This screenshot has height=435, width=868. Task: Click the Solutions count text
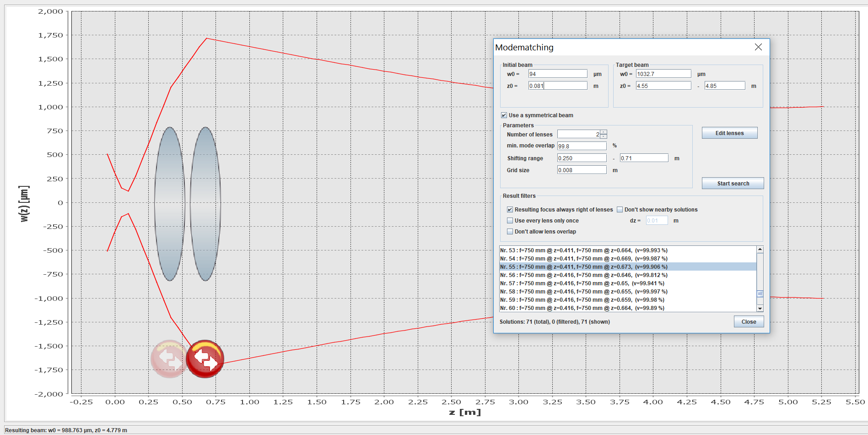(555, 322)
